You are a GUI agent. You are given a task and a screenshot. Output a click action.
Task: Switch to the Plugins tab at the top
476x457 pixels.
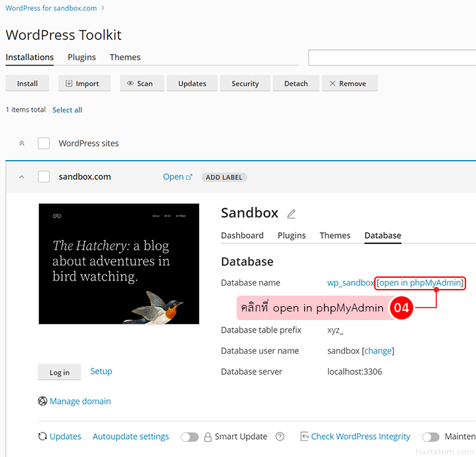click(x=81, y=58)
